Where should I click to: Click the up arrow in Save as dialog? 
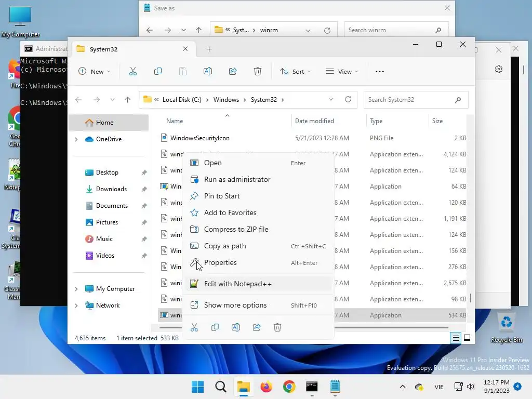[x=199, y=30]
